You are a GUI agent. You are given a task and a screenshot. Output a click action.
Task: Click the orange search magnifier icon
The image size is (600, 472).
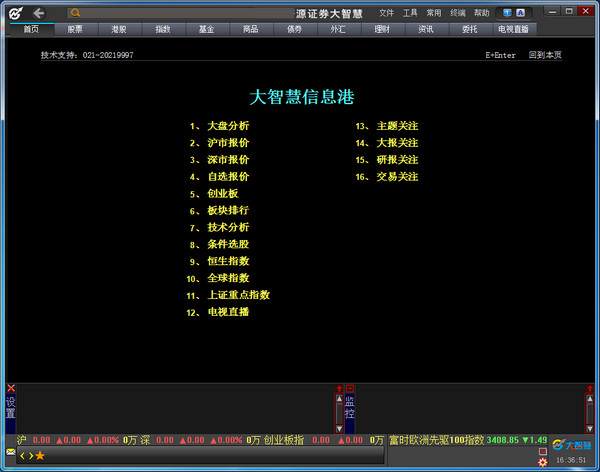click(x=75, y=13)
